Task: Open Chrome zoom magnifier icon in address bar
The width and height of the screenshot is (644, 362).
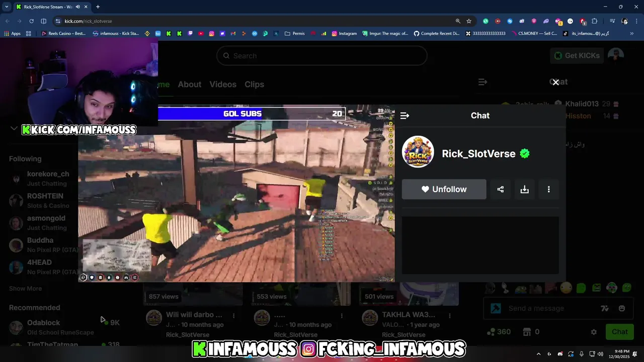Action: coord(458,21)
